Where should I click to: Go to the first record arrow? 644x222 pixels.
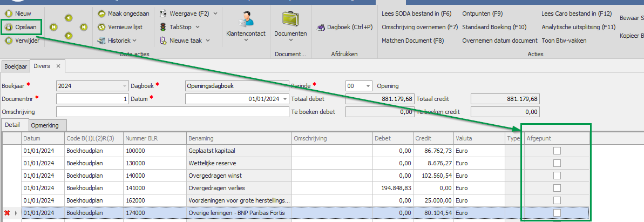point(53,26)
